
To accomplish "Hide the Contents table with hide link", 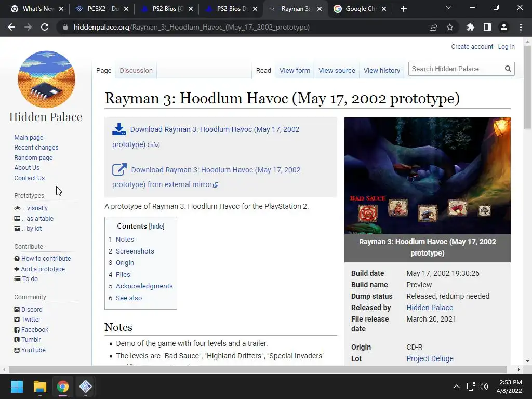I will click(x=157, y=227).
